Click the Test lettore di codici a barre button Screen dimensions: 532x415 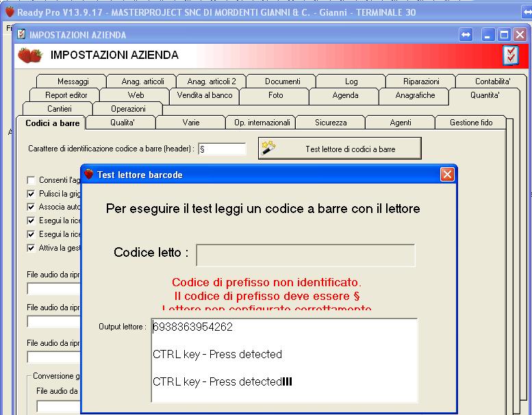(340, 149)
